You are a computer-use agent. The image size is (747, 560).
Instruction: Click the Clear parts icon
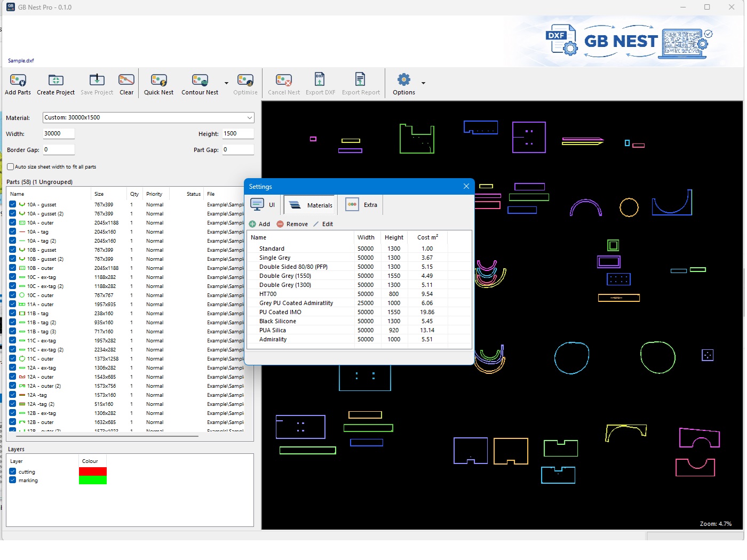pyautogui.click(x=126, y=81)
